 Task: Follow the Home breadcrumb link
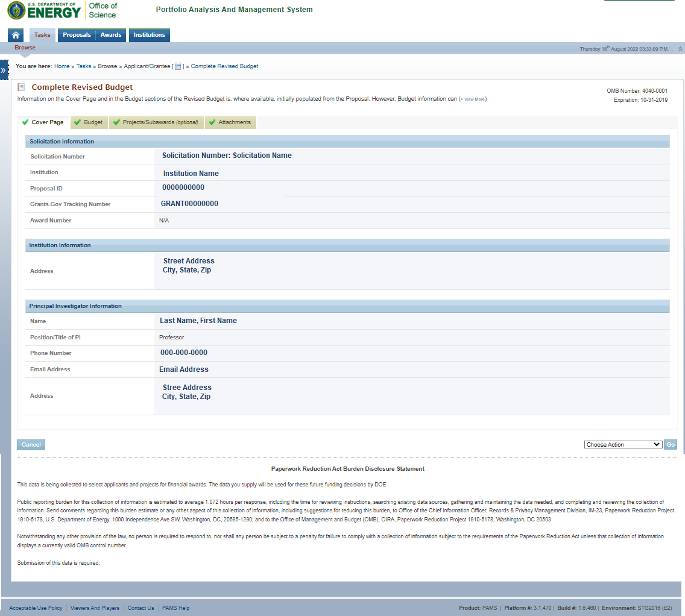pyautogui.click(x=62, y=66)
